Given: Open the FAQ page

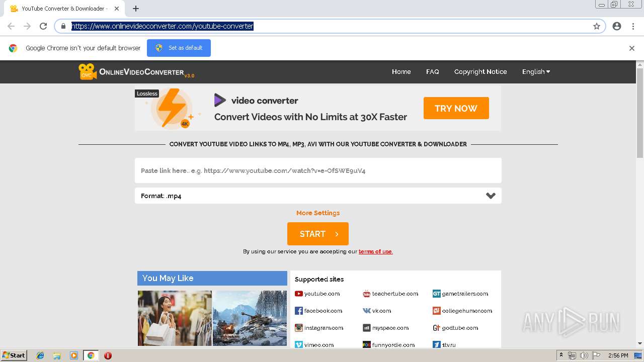Looking at the screenshot, I should click(x=432, y=71).
